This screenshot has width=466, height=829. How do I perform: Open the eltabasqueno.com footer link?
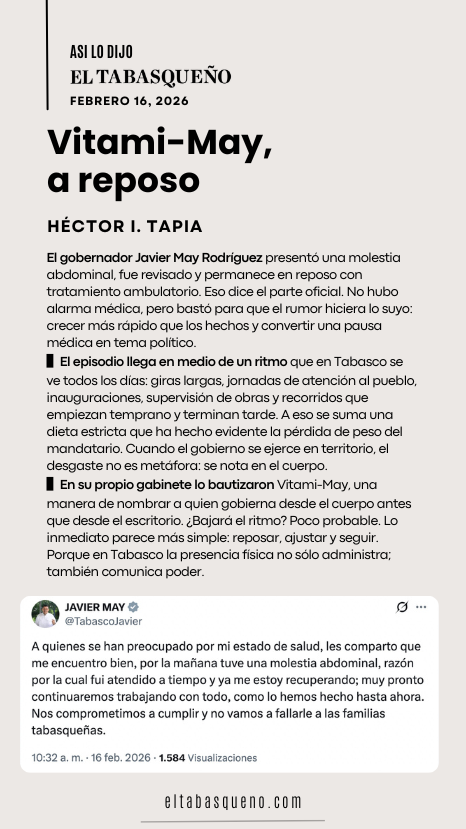pos(233,802)
